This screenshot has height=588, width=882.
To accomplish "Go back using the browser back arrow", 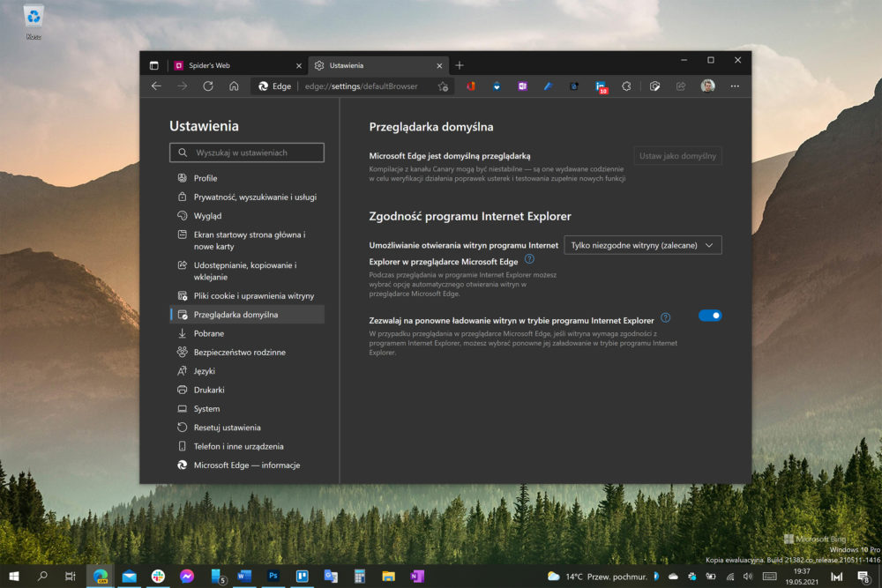I will pos(156,86).
